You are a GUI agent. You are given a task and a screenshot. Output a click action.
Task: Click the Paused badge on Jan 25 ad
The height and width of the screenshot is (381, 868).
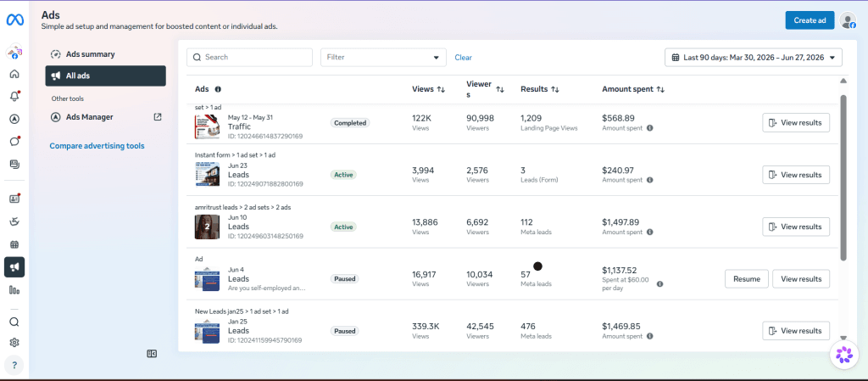click(344, 331)
